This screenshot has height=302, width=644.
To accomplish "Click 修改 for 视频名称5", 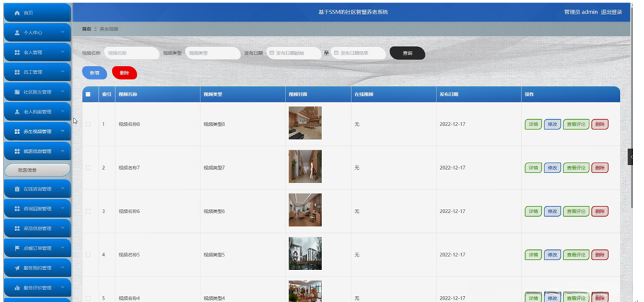I will click(552, 254).
